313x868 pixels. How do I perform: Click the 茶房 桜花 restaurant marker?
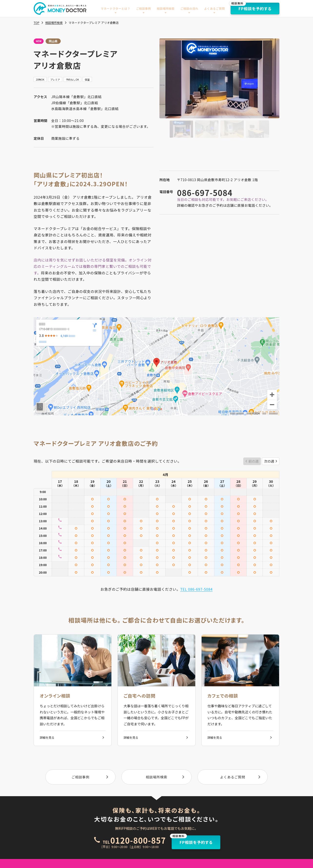coord(119,327)
